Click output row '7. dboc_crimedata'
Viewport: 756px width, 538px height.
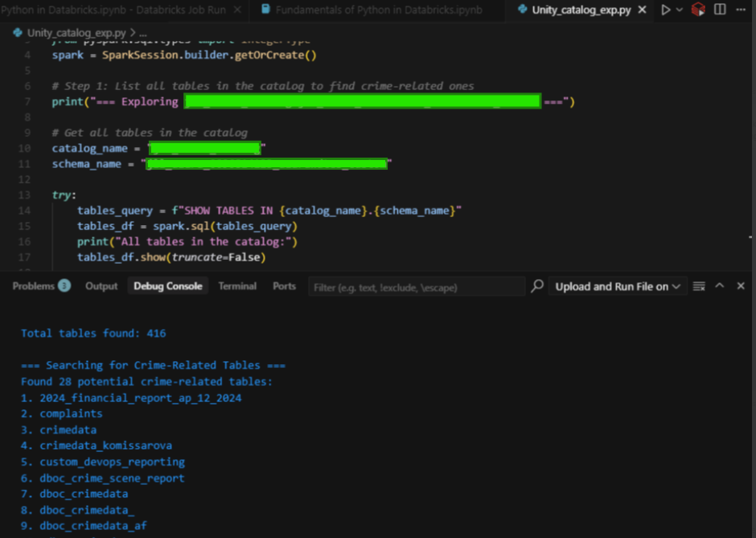pos(74,494)
